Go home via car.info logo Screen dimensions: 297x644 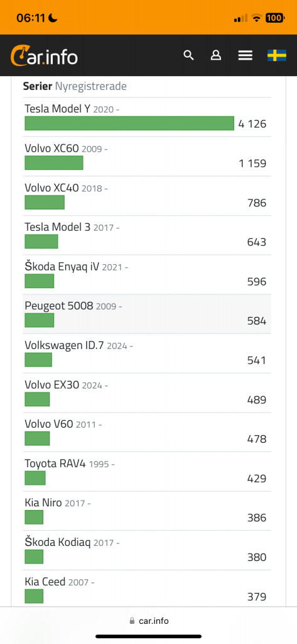pyautogui.click(x=44, y=56)
